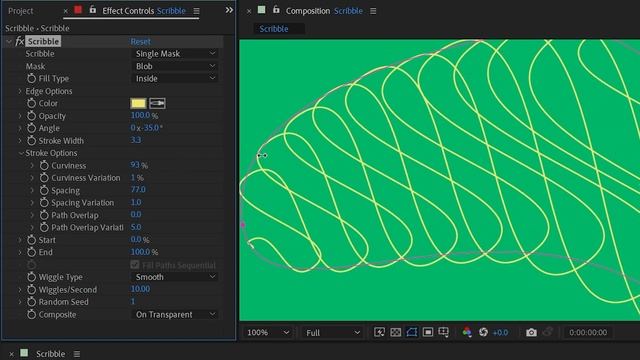
Task: Click the Opacity value 100.0
Action: [140, 116]
